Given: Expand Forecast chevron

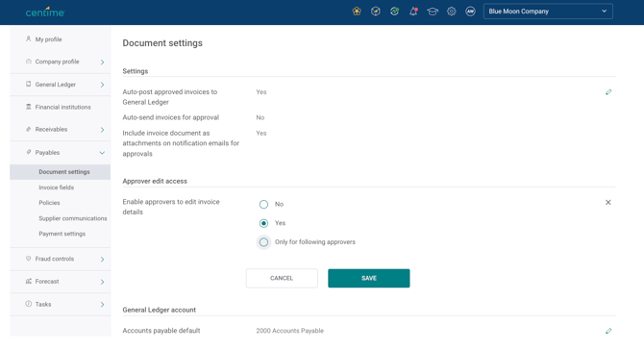Looking at the screenshot, I should coord(102,282).
